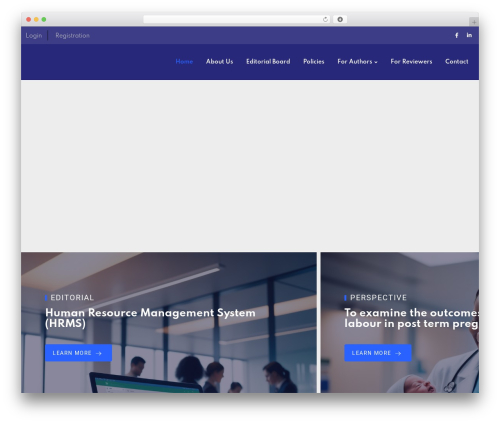Open the Facebook social icon
500x423 pixels.
tap(456, 35)
